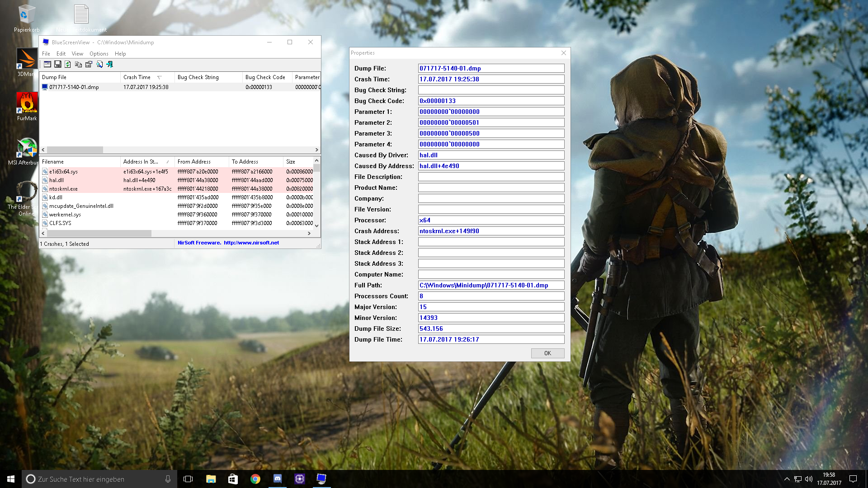
Task: Open the View menu
Action: tap(77, 53)
